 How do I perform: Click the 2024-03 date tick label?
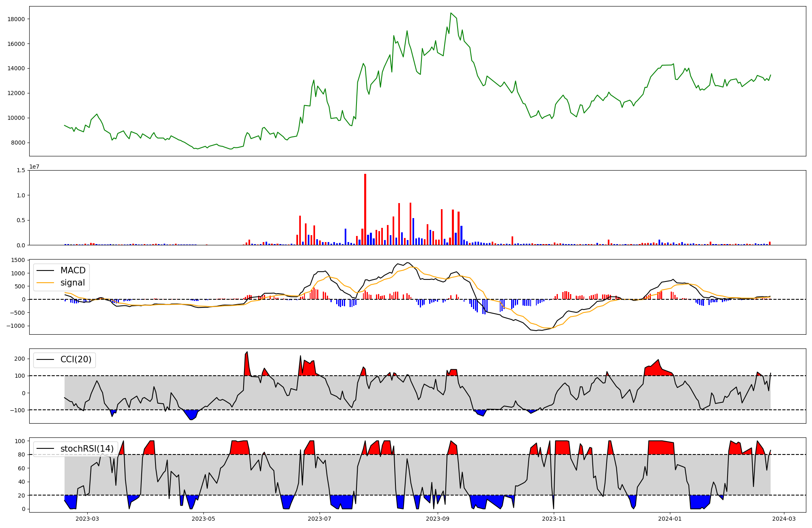click(x=784, y=519)
